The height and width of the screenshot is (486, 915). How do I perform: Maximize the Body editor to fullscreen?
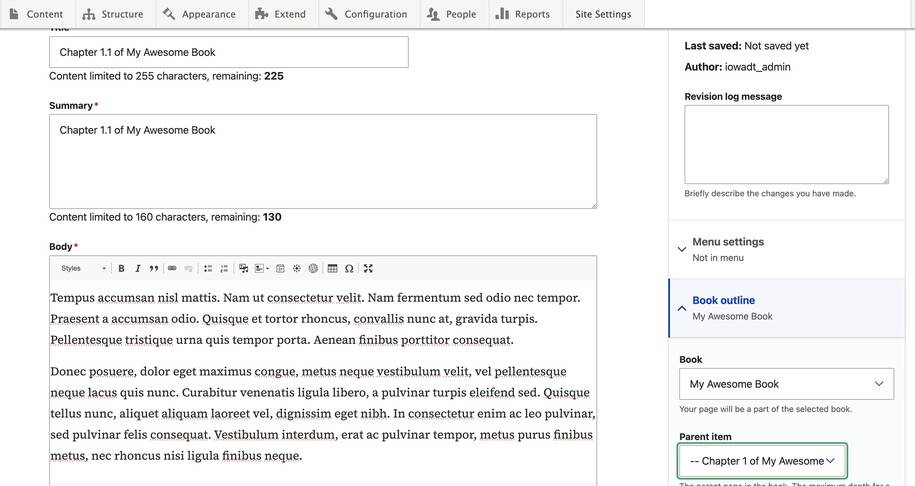click(x=368, y=268)
